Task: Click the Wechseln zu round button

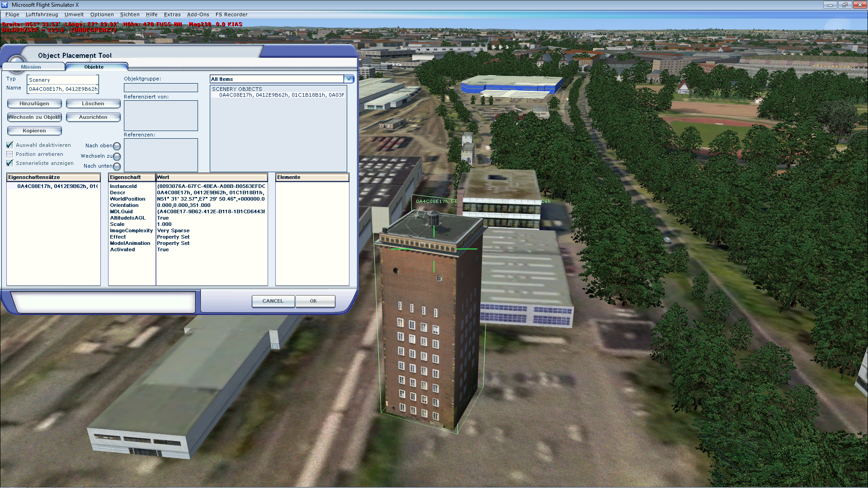Action: coord(117,156)
